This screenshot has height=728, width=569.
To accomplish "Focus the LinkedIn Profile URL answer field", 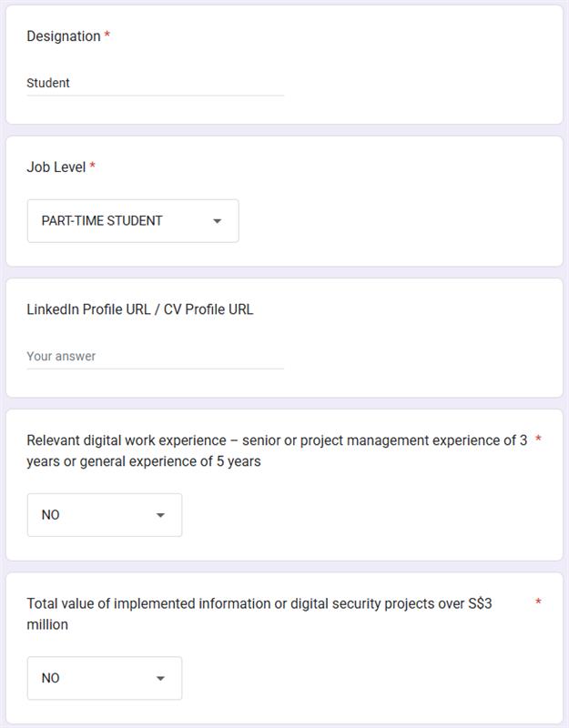I will click(x=155, y=356).
